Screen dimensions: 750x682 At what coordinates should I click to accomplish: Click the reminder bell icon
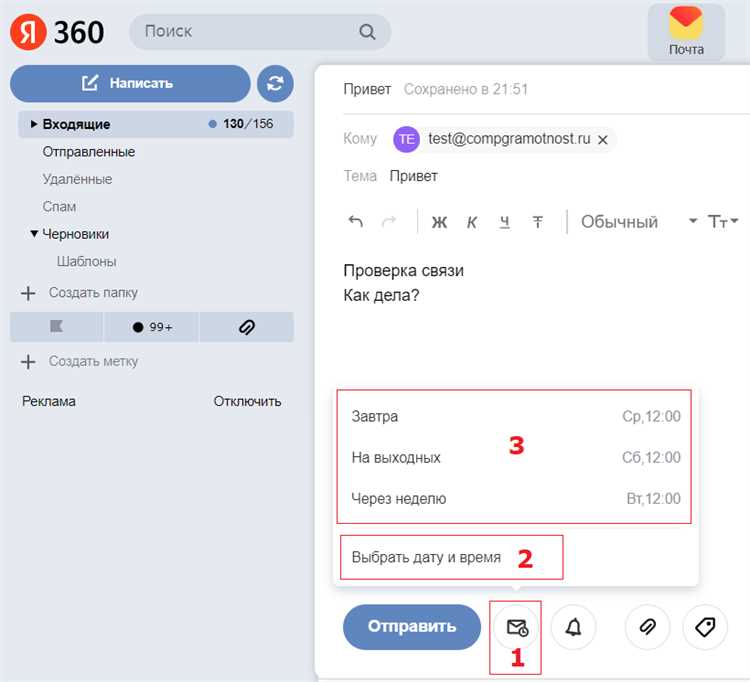573,627
